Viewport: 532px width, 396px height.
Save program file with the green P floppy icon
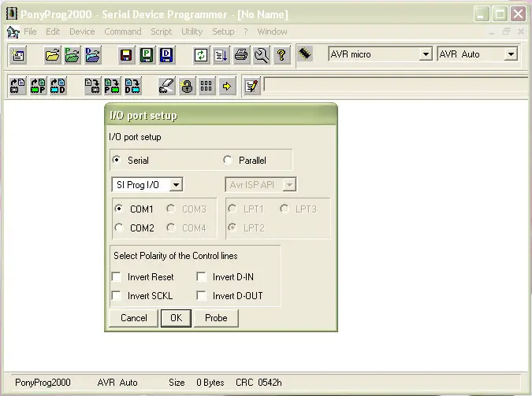coord(147,55)
